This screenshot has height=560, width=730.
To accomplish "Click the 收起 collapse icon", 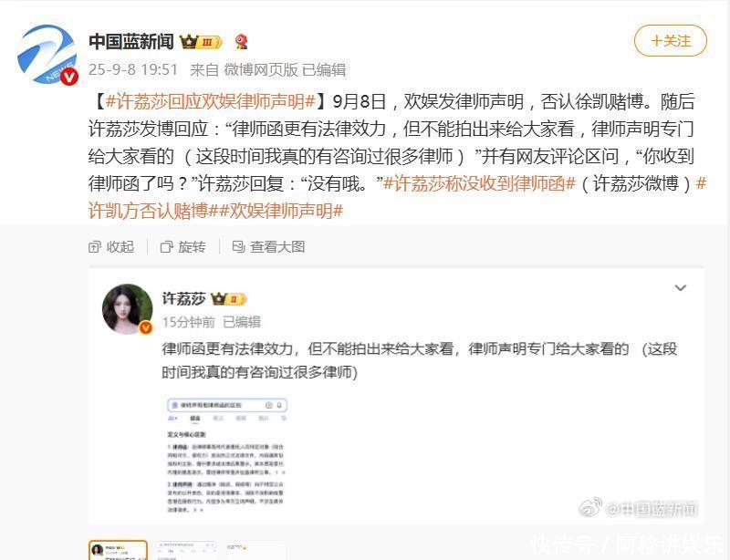I will [94, 247].
